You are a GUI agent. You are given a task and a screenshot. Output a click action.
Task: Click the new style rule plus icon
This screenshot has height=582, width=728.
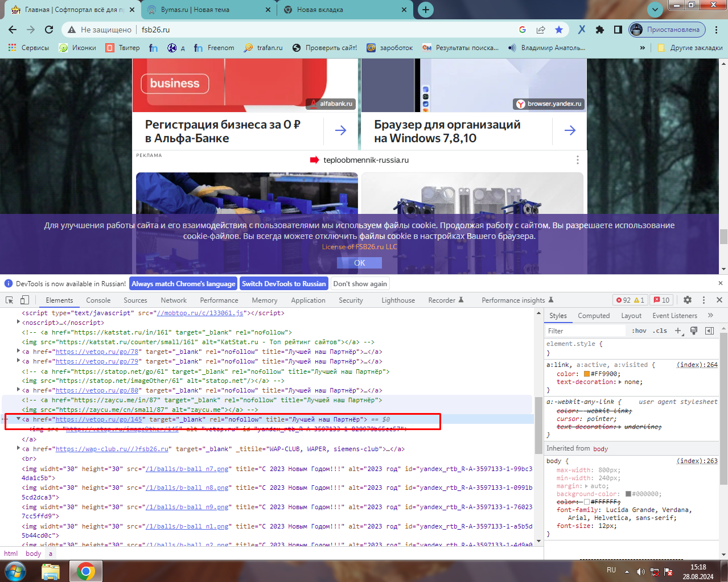[678, 331]
